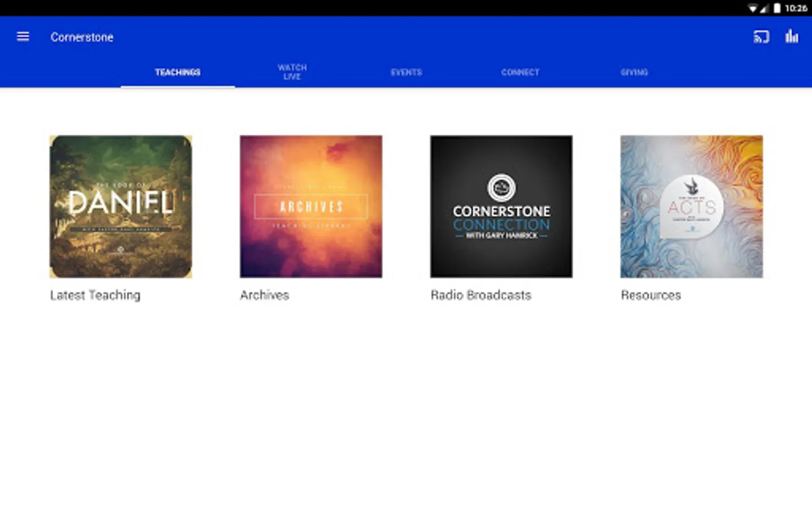Open the audio equalizer bars icon
This screenshot has height=508, width=812.
(792, 37)
